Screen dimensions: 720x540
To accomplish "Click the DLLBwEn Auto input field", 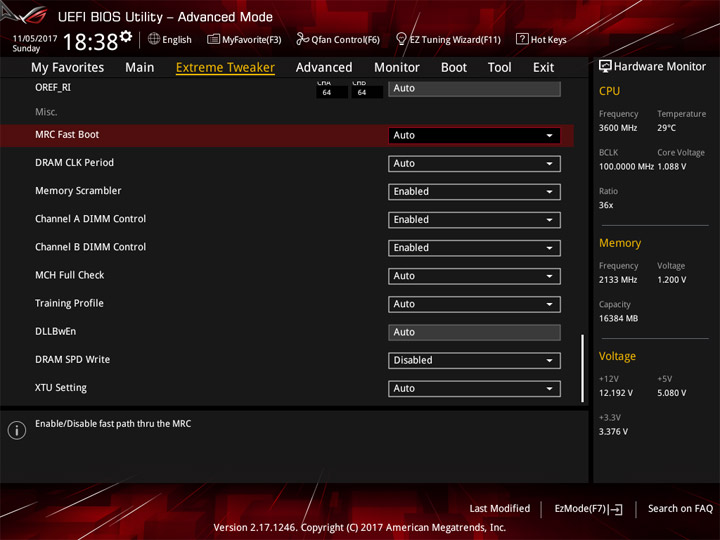I will [x=474, y=332].
